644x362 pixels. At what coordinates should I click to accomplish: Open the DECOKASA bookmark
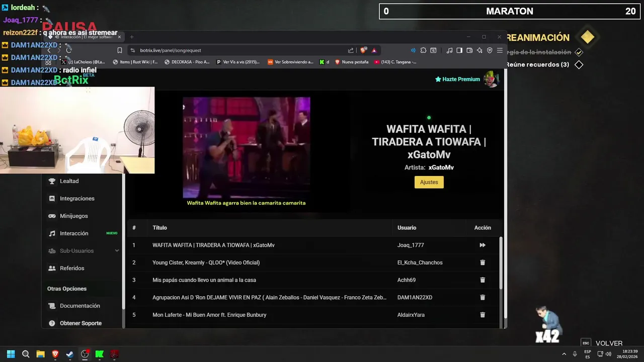pos(187,62)
